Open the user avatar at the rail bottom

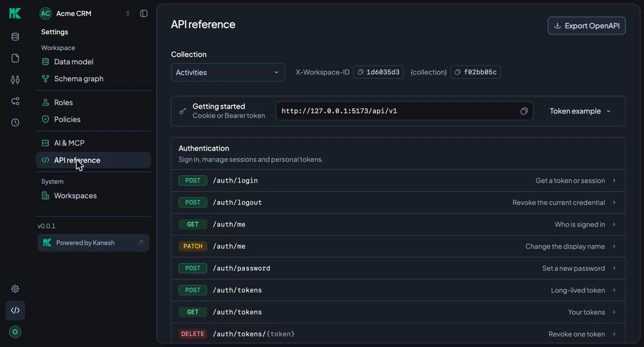(x=15, y=332)
